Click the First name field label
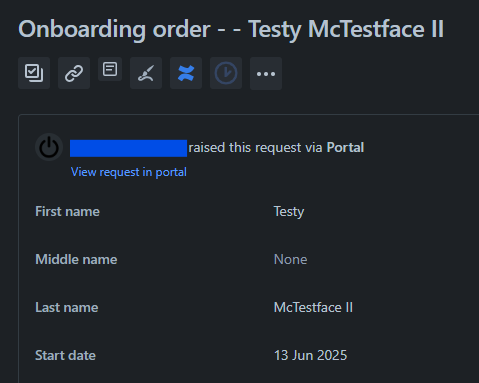 tap(67, 211)
